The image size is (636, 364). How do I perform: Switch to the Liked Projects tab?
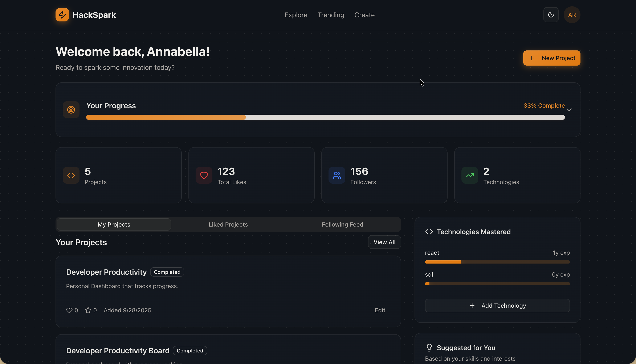pos(228,224)
